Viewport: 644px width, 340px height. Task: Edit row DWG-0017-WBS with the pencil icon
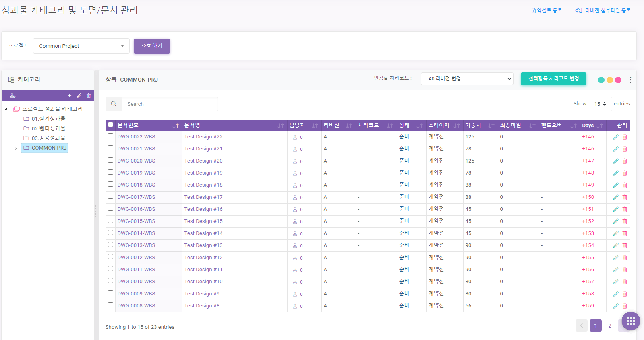point(616,197)
